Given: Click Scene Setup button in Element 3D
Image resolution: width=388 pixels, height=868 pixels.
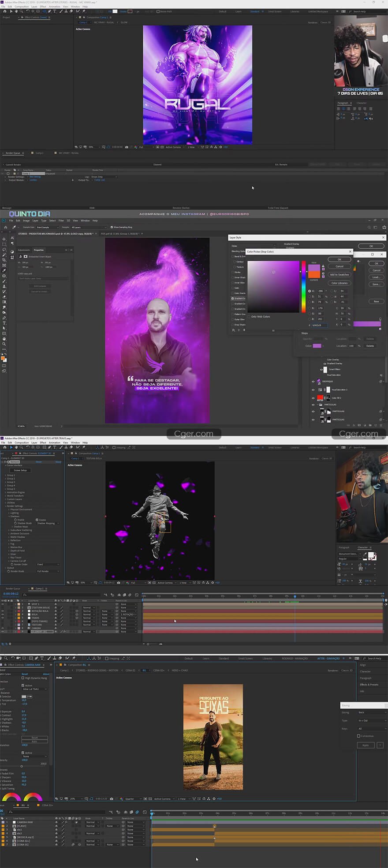Looking at the screenshot, I should coord(20,470).
